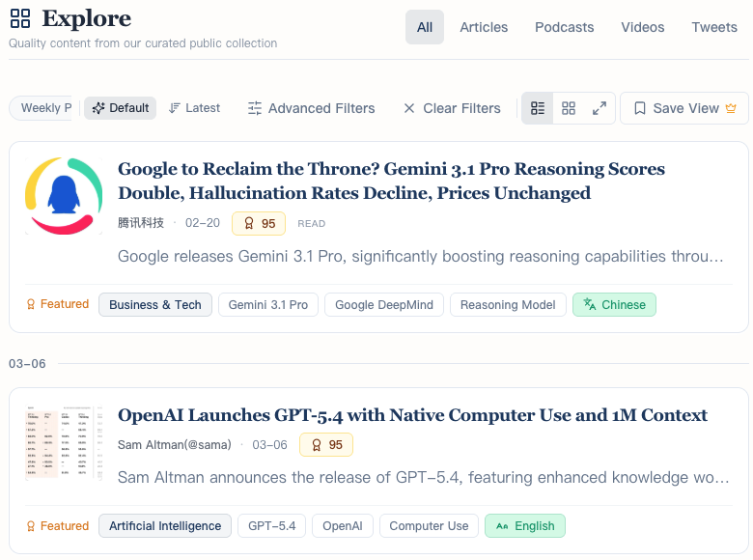Select the GPT-5.4 tag
Screen dimensions: 753x560
click(x=272, y=526)
